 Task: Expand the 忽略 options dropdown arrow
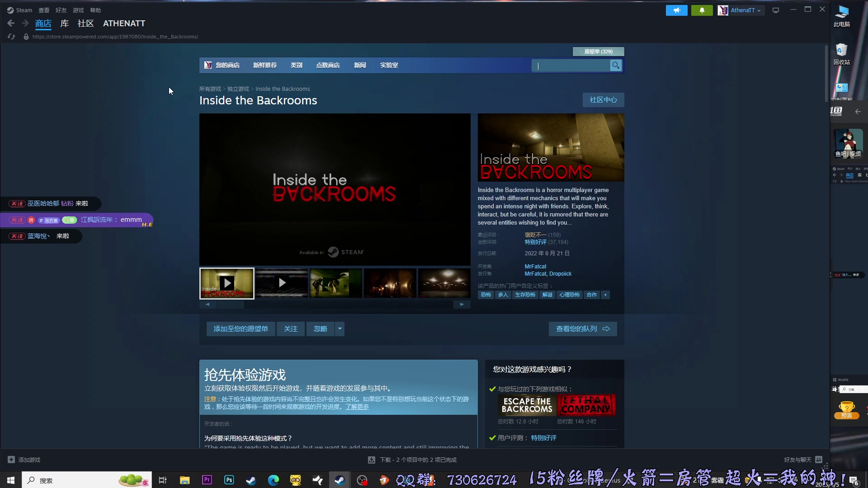[340, 329]
